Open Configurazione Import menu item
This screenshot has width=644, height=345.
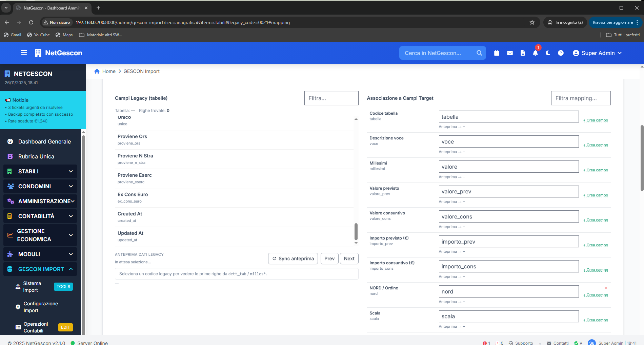pos(41,307)
